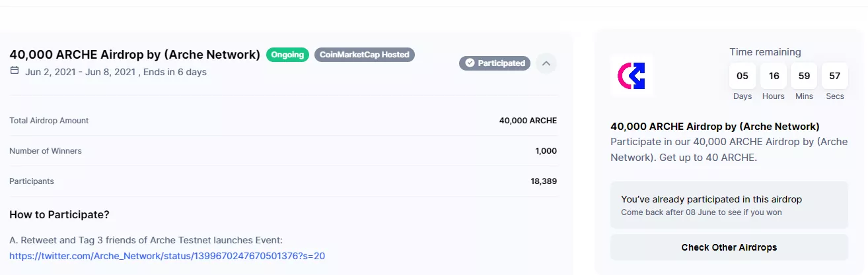Viewport: 868px width, 275px height.
Task: Click the Secs countdown tile showing 57
Action: pyautogui.click(x=835, y=76)
